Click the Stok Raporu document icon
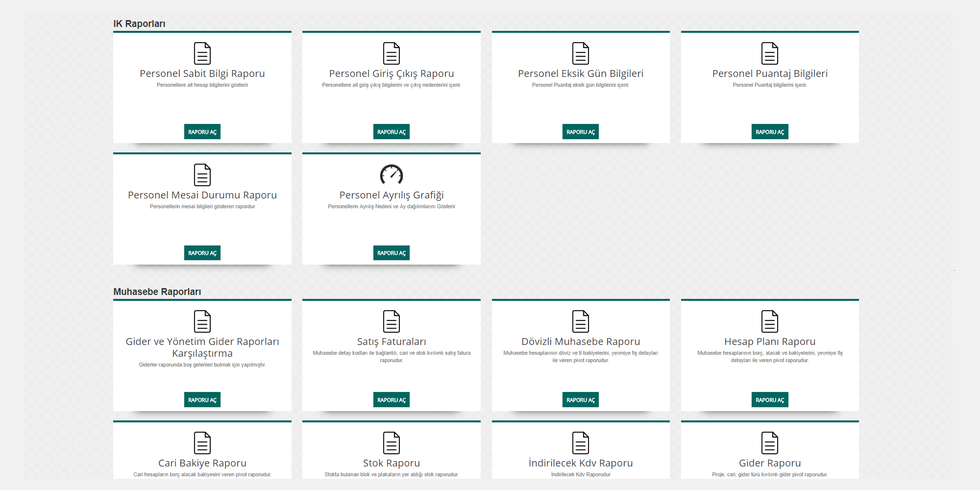 click(391, 443)
